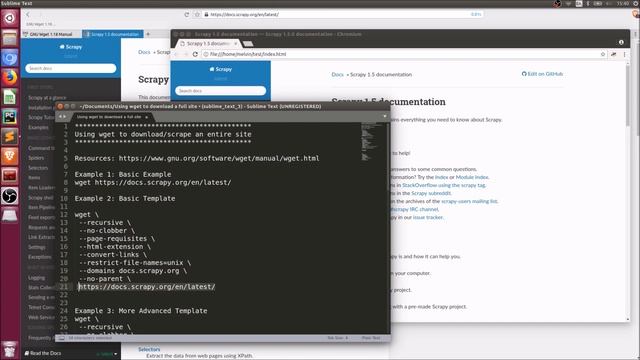Open the red terminal-like dock icon below Brave
This screenshot has height=360, width=640.
(x=9, y=176)
